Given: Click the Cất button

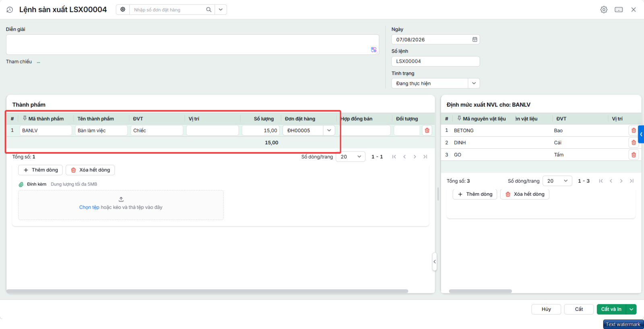Looking at the screenshot, I should pyautogui.click(x=579, y=309).
